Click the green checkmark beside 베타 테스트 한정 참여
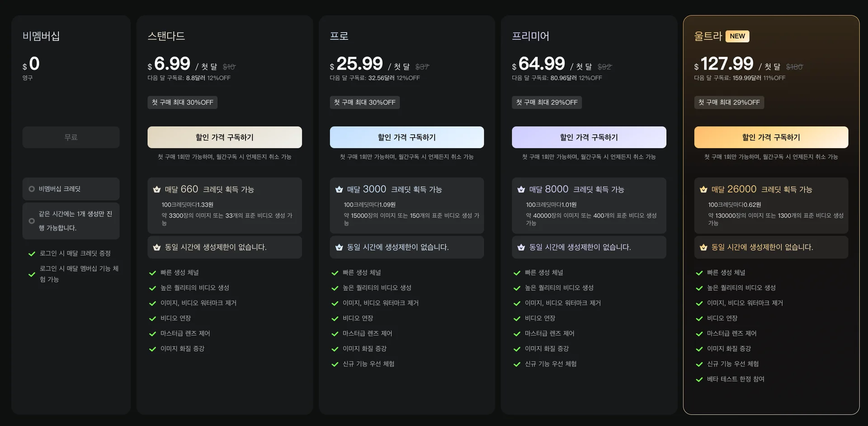868x426 pixels. 699,379
